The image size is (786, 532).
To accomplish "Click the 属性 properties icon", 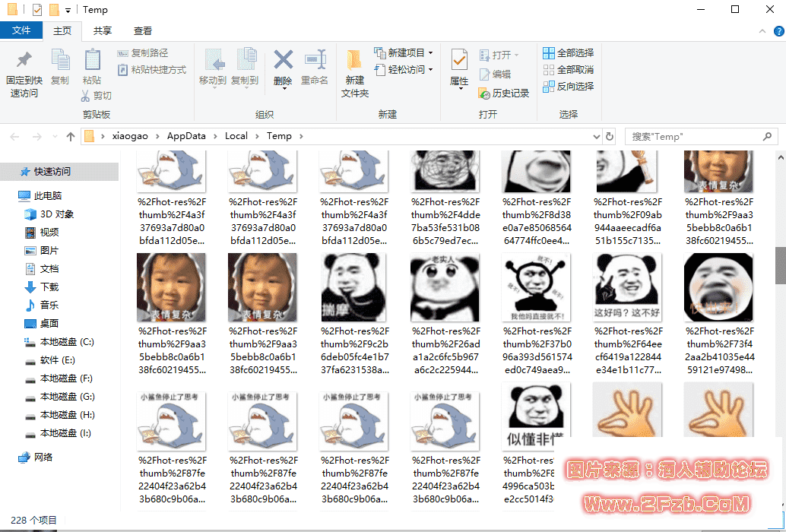I will pos(459,60).
